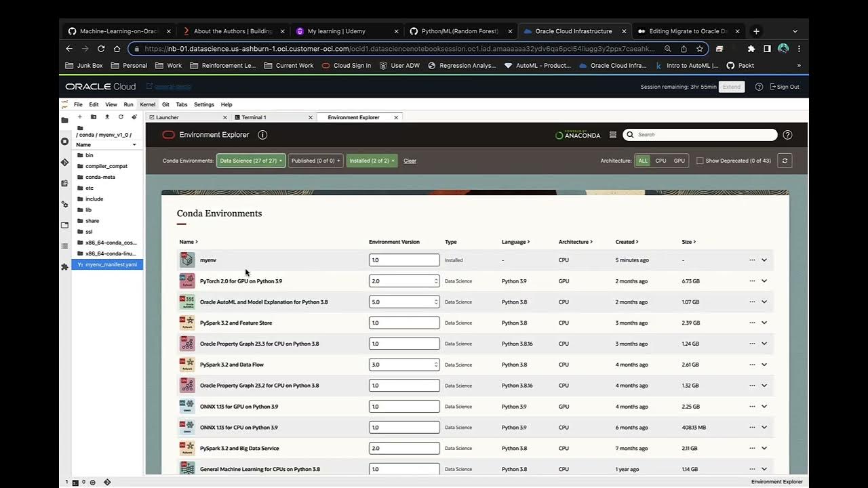868x488 pixels.
Task: Toggle the Show Deprecated checkbox
Action: [x=700, y=161]
